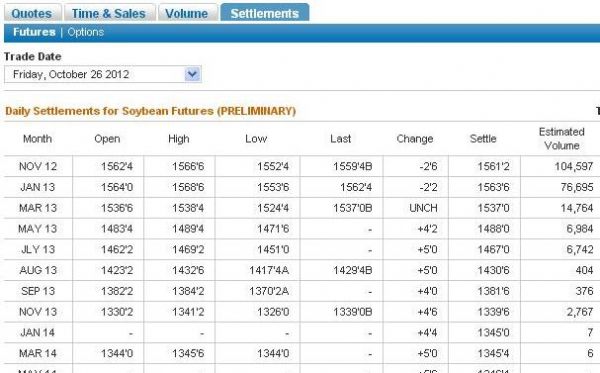The image size is (600, 373).
Task: Open the Volume tab
Action: (187, 13)
